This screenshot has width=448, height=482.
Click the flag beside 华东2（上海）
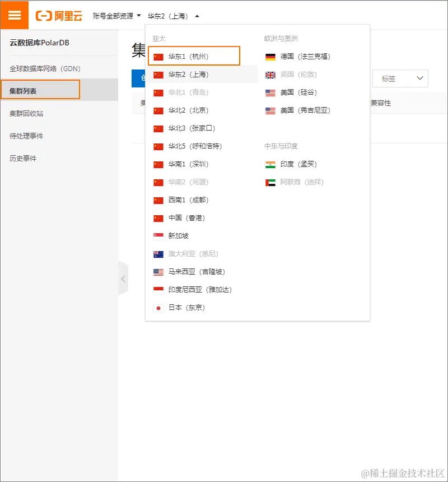click(x=158, y=75)
